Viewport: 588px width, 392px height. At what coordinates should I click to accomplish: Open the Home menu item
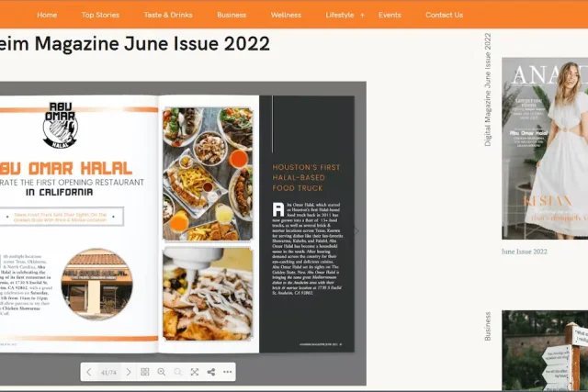47,15
